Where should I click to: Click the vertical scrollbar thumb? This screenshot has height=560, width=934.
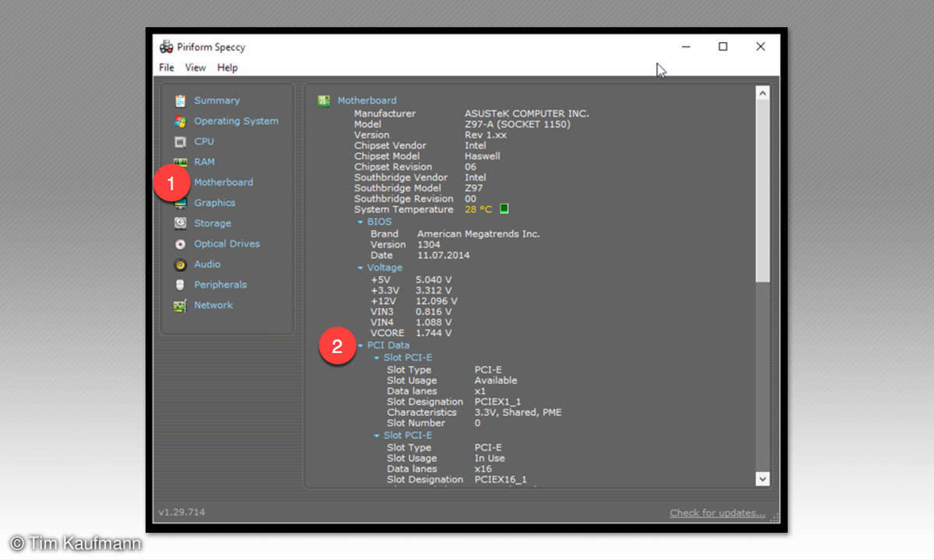763,191
